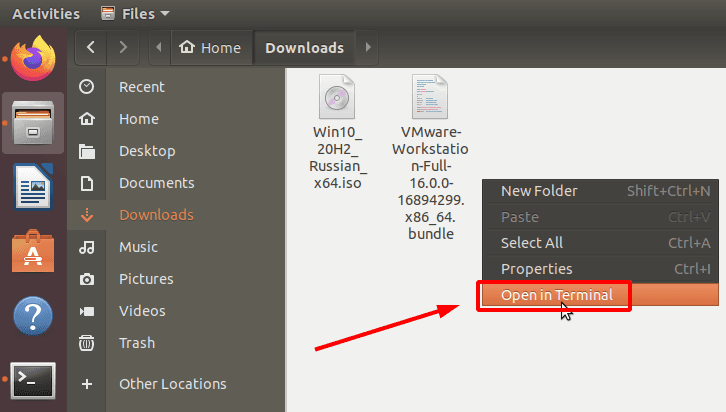Select the Win10 ISO disc file icon
726x412 pixels.
pos(337,97)
